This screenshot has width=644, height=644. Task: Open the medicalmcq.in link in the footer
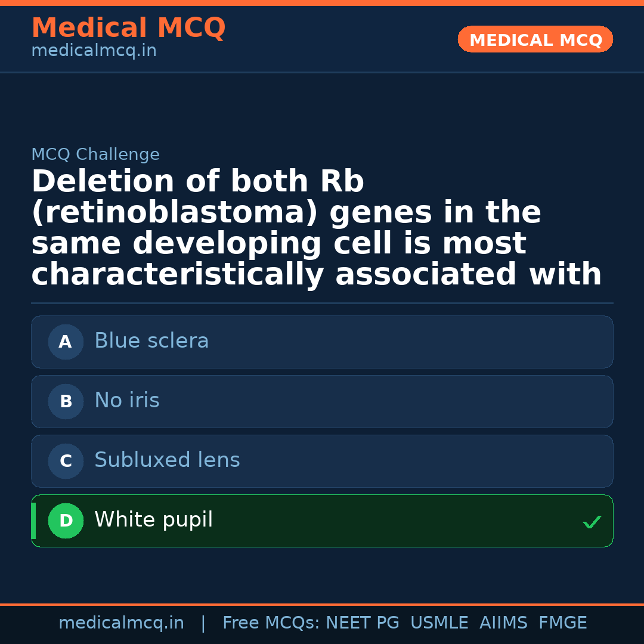click(x=121, y=623)
